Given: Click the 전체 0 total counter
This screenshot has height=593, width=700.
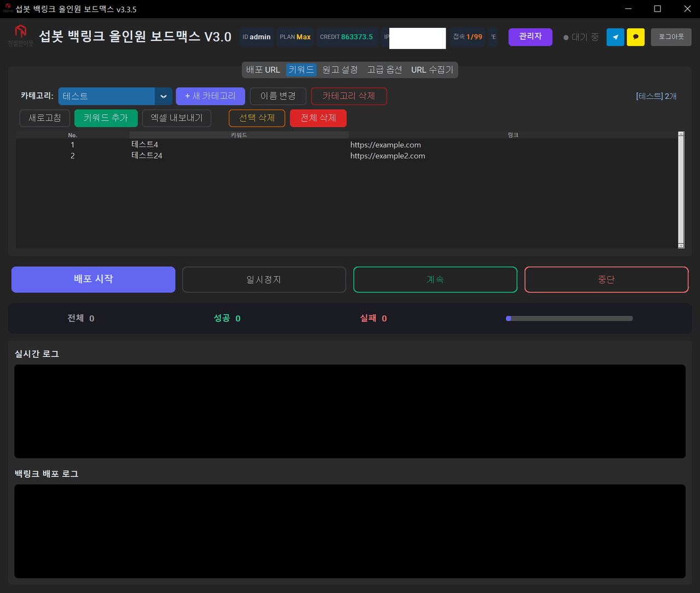Looking at the screenshot, I should (81, 319).
